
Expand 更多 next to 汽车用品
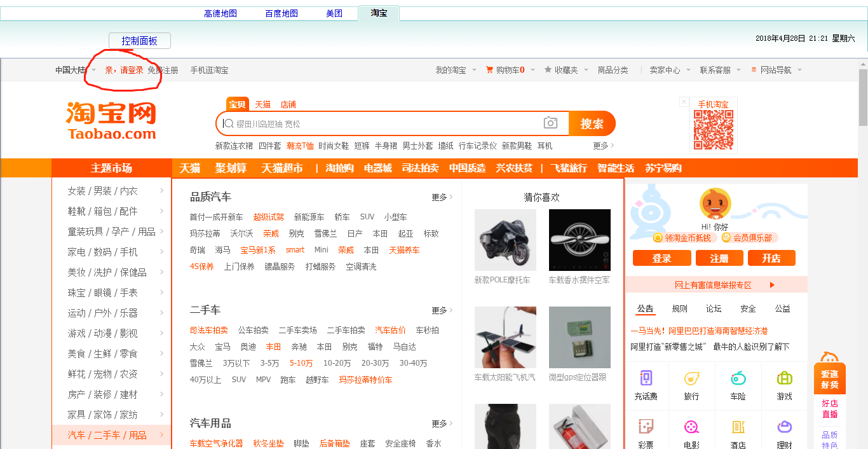(x=442, y=424)
